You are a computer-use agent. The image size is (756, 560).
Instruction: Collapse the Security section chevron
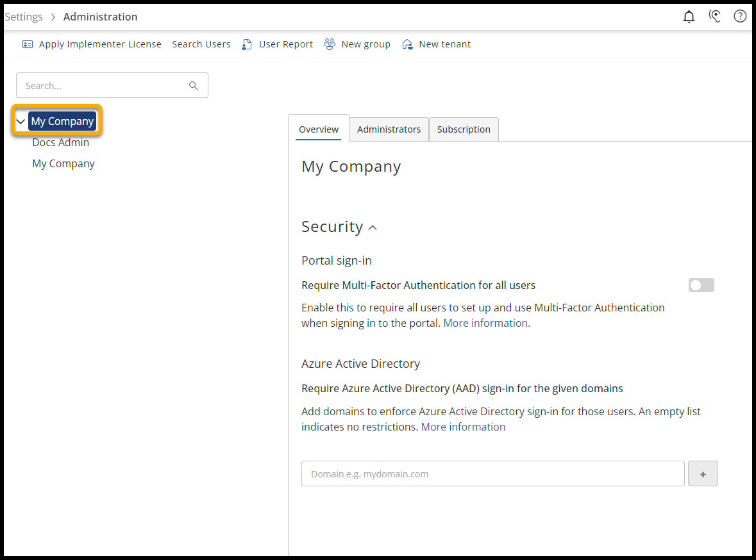373,227
